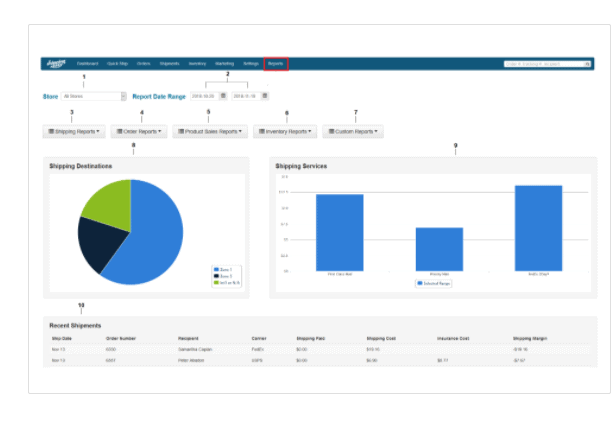Click the logo in the top navigation bar
The width and height of the screenshot is (612, 443).
56,63
